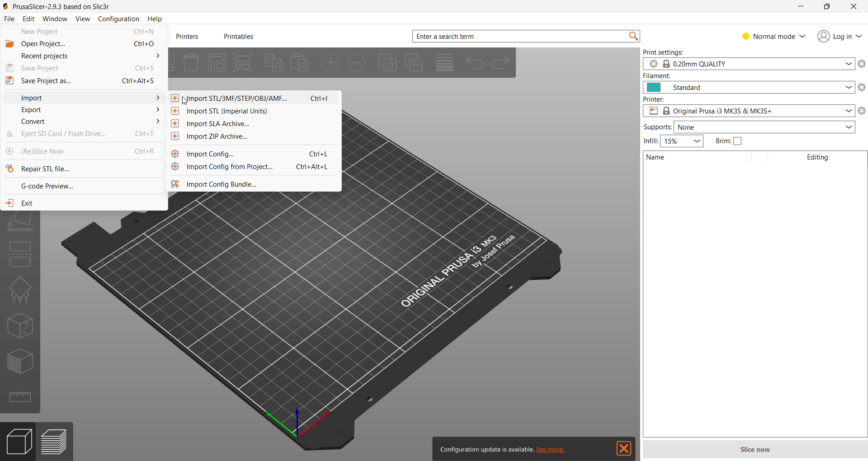868x461 pixels.
Task: Click the Redo arrow in toolbar
Action: 500,63
